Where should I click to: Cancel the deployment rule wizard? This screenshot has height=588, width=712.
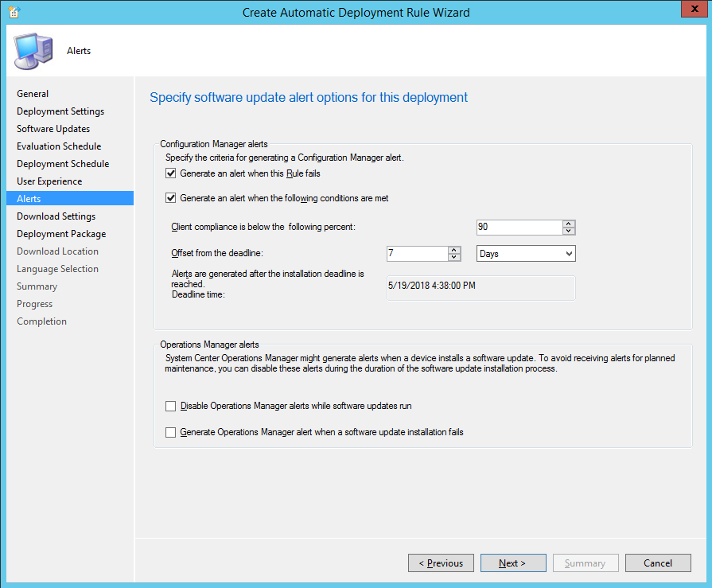(x=658, y=563)
